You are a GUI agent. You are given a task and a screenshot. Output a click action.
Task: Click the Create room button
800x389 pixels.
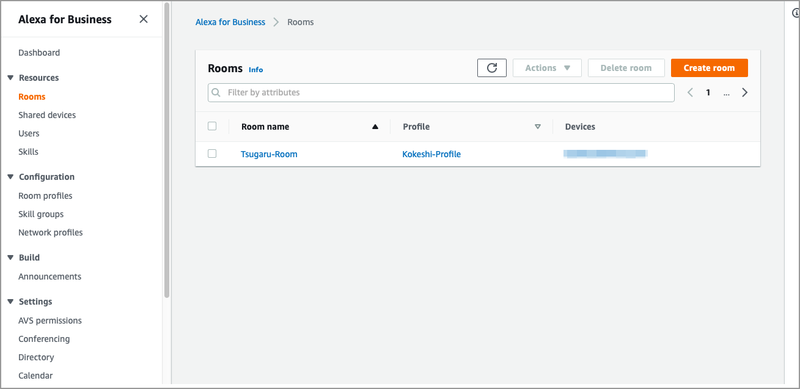pyautogui.click(x=709, y=68)
